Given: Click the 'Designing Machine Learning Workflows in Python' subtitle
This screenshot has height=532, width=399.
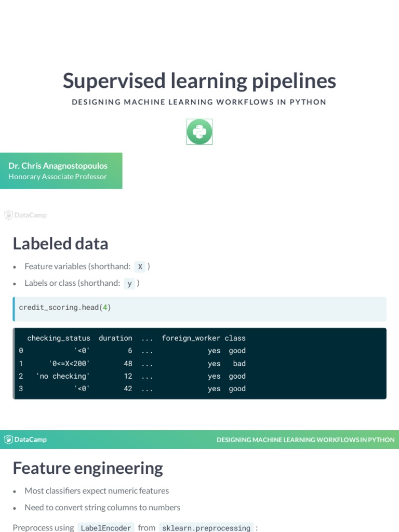Looking at the screenshot, I should click(x=199, y=102).
